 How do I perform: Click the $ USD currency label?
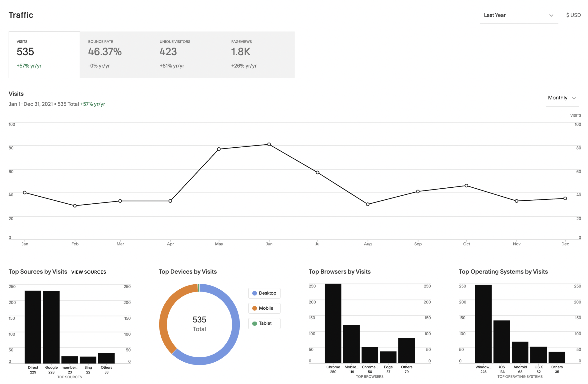[573, 15]
